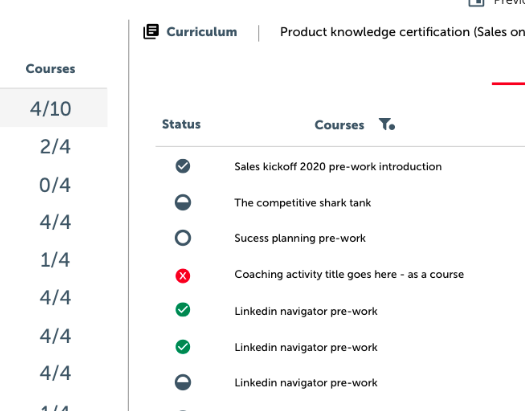
Task: Click first green checkmark for Linkedin navigator pre-work
Action: tap(183, 310)
